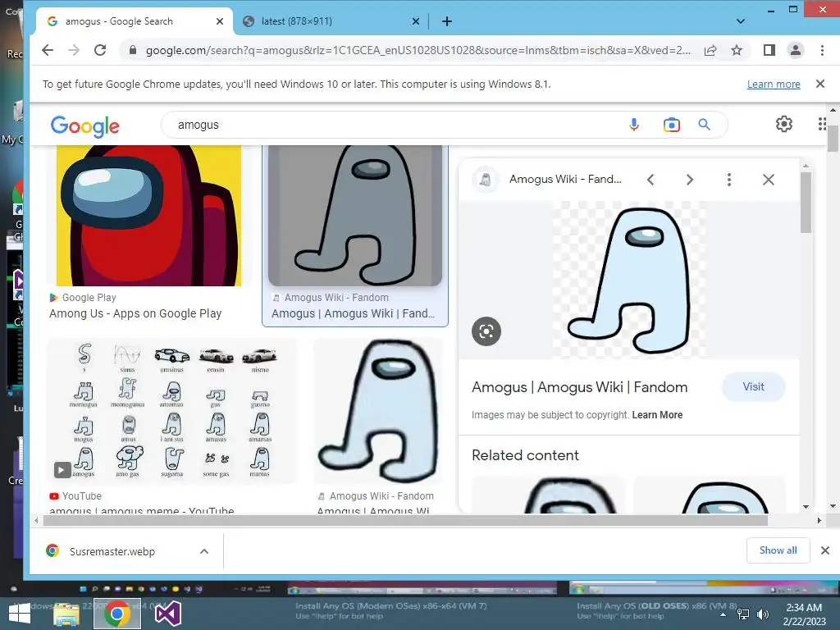Click into the amogus search box
The height and width of the screenshot is (630, 840).
click(x=396, y=125)
